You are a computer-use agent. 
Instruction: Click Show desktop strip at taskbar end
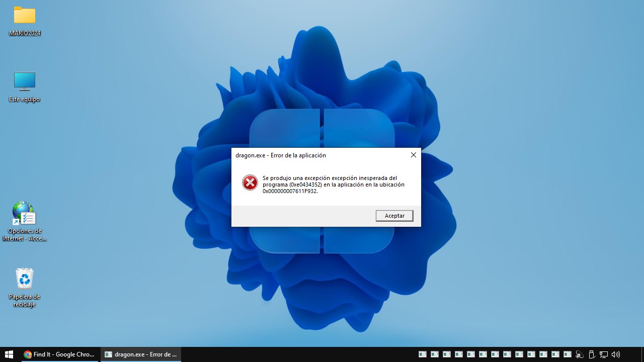pos(642,354)
